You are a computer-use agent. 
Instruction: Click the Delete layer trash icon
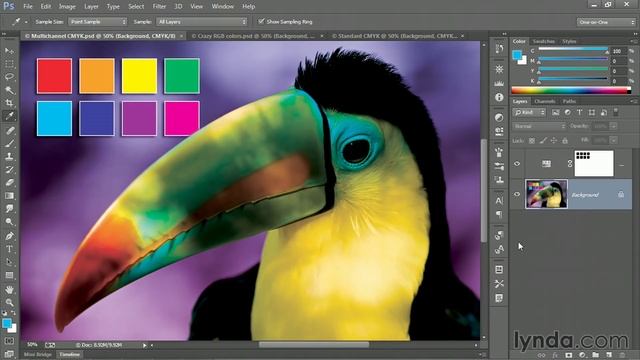tap(622, 355)
